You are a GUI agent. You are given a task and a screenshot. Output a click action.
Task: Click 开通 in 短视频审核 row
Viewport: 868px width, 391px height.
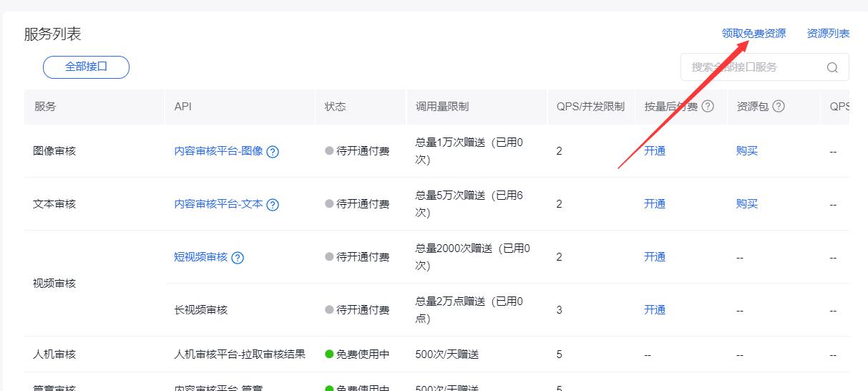click(x=655, y=257)
